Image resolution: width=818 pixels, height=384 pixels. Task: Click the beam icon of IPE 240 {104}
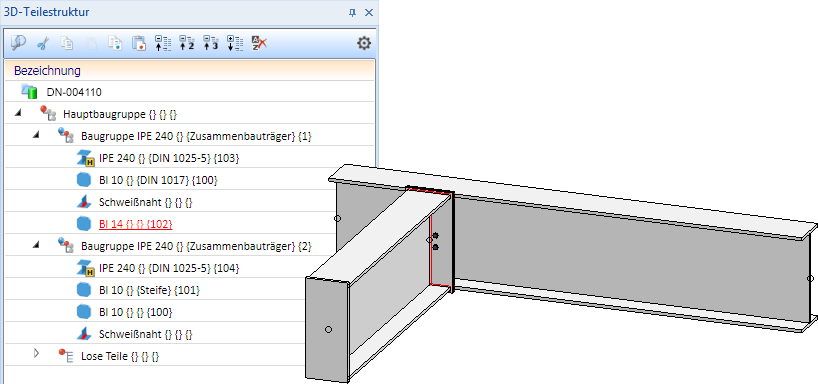tap(85, 267)
